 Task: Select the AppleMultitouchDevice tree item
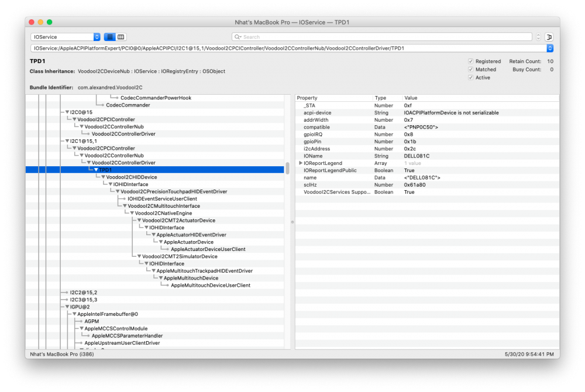click(191, 278)
